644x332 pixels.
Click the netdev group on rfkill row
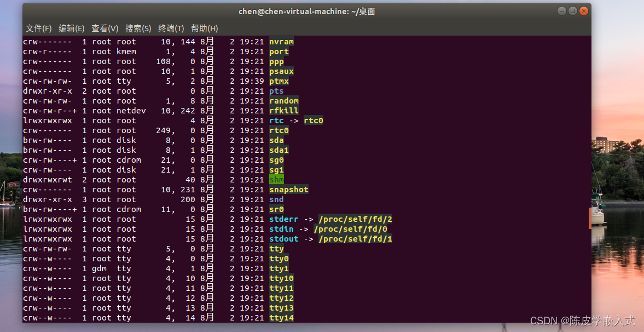click(x=131, y=111)
